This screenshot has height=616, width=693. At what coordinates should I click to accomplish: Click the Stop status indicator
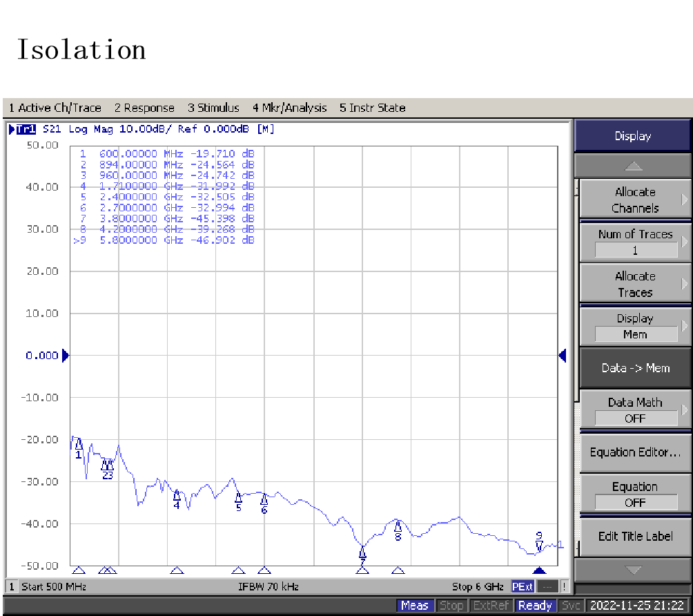pos(451,606)
